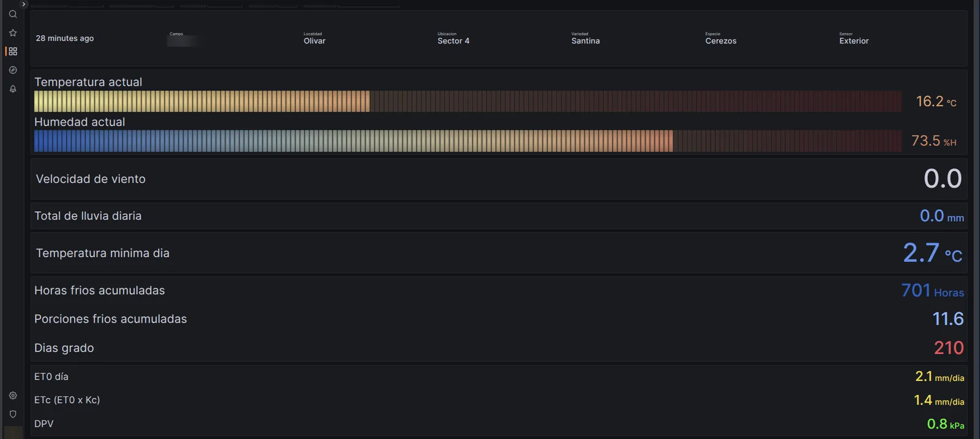Click the "Temperatura actual" label
980x439 pixels.
[88, 82]
